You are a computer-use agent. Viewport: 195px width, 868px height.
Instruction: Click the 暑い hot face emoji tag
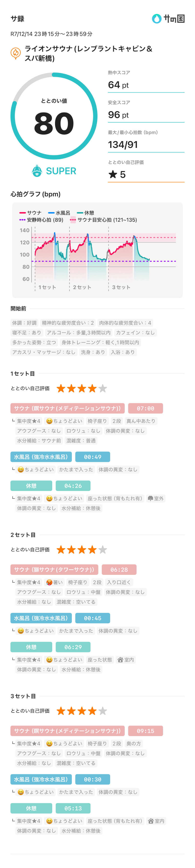coord(54,582)
